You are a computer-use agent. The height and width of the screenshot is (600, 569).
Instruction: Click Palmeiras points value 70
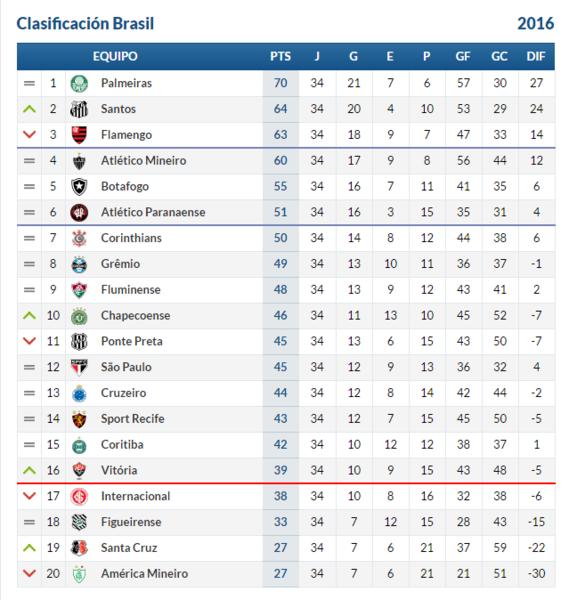point(280,83)
